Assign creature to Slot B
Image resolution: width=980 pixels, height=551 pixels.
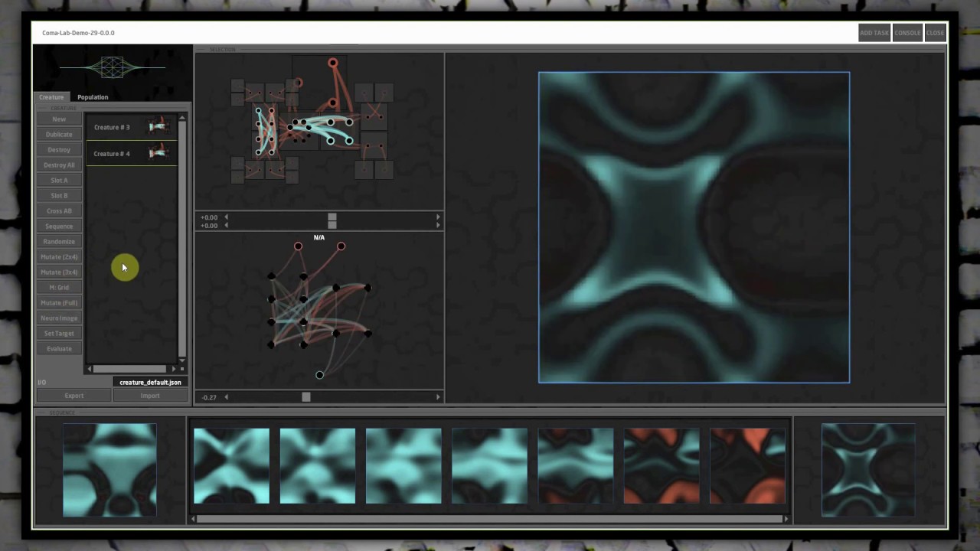coord(59,196)
